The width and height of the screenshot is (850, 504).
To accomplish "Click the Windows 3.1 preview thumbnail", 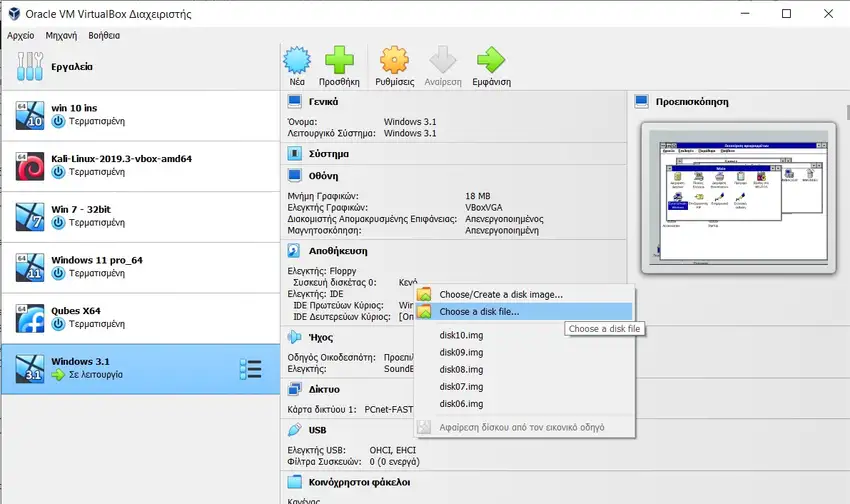I will [738, 197].
